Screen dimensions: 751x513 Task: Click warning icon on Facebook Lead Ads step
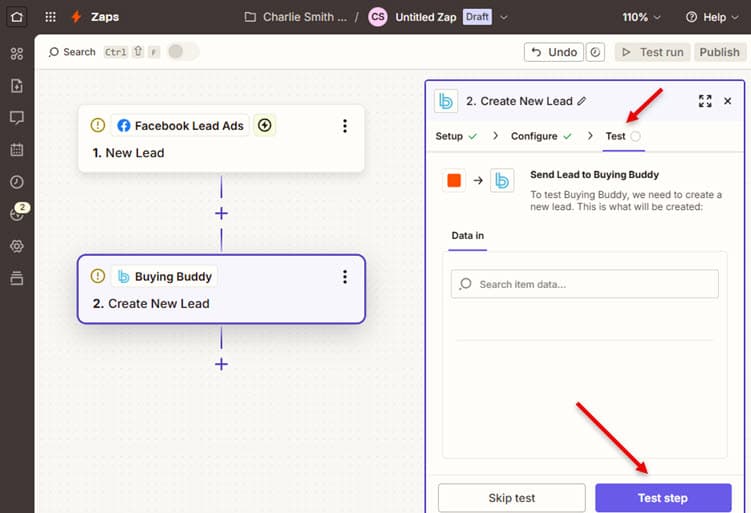(98, 125)
